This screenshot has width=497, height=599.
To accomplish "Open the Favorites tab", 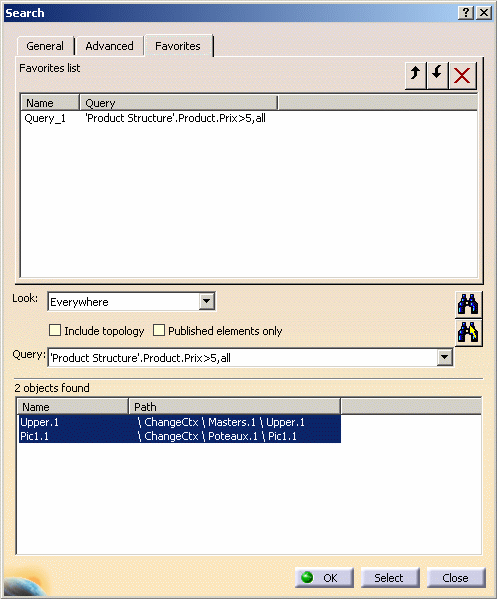I will coord(178,46).
